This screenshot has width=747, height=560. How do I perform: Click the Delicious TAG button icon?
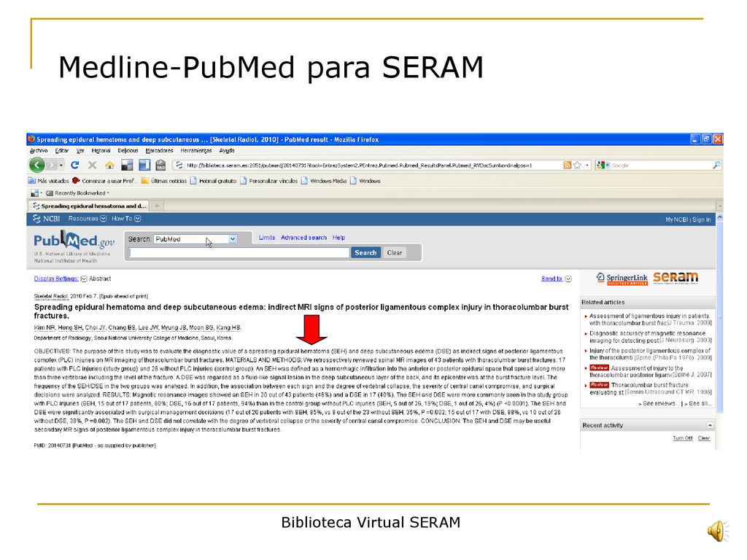click(x=160, y=166)
